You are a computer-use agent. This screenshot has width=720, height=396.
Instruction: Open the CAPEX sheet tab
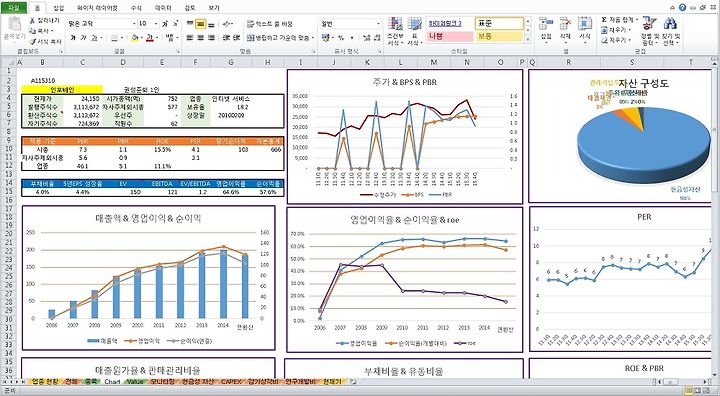click(231, 382)
